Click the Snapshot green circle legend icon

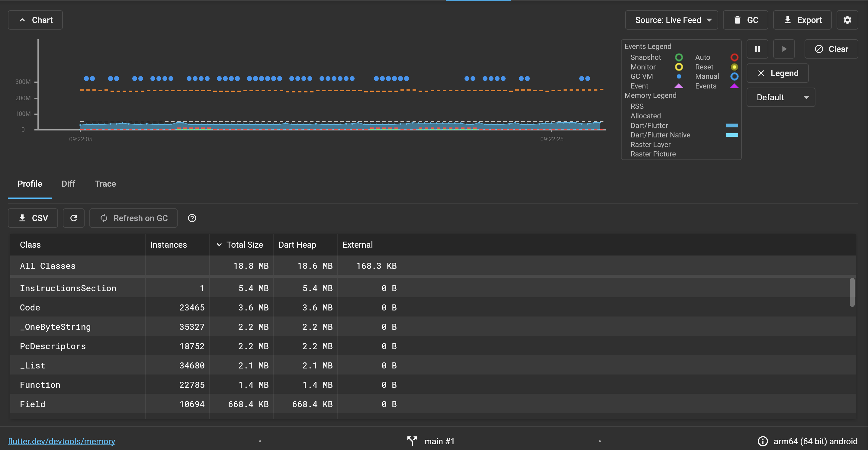point(679,57)
